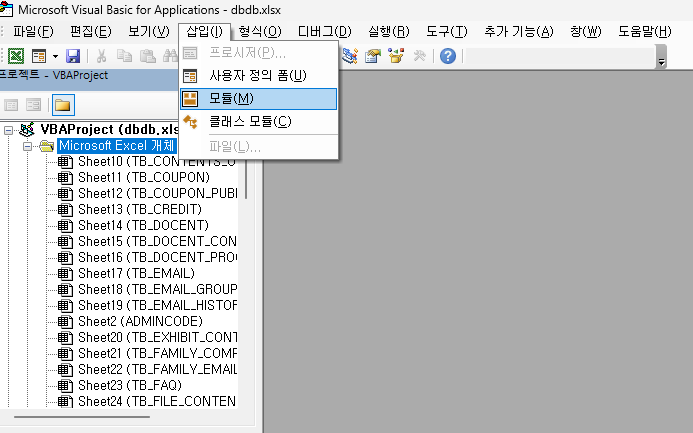Open the 보기(V) menu
693x433 pixels.
click(149, 31)
